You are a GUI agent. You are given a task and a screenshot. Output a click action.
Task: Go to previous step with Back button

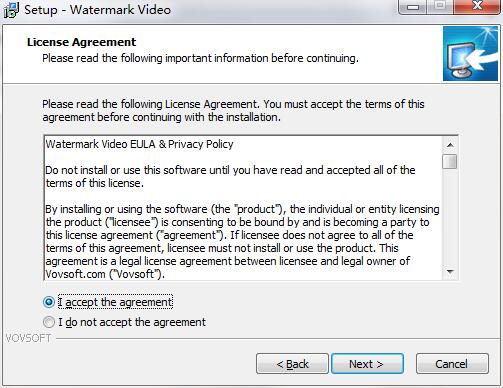292,364
